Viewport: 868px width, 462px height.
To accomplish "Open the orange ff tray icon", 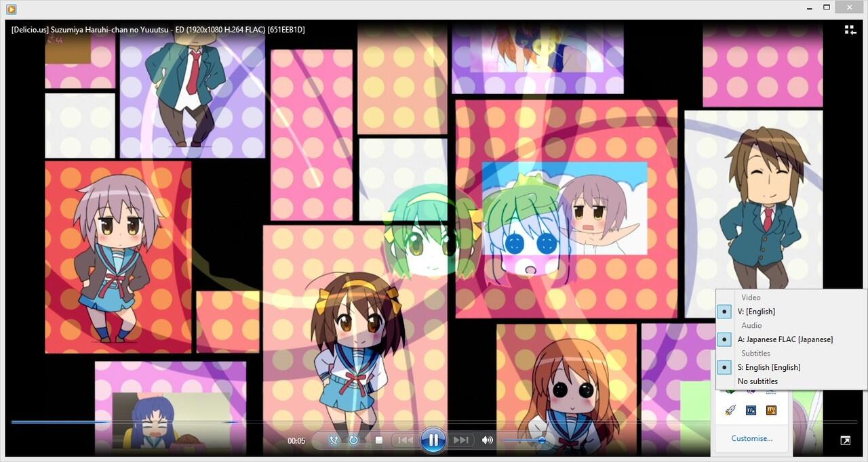I will pos(771,410).
